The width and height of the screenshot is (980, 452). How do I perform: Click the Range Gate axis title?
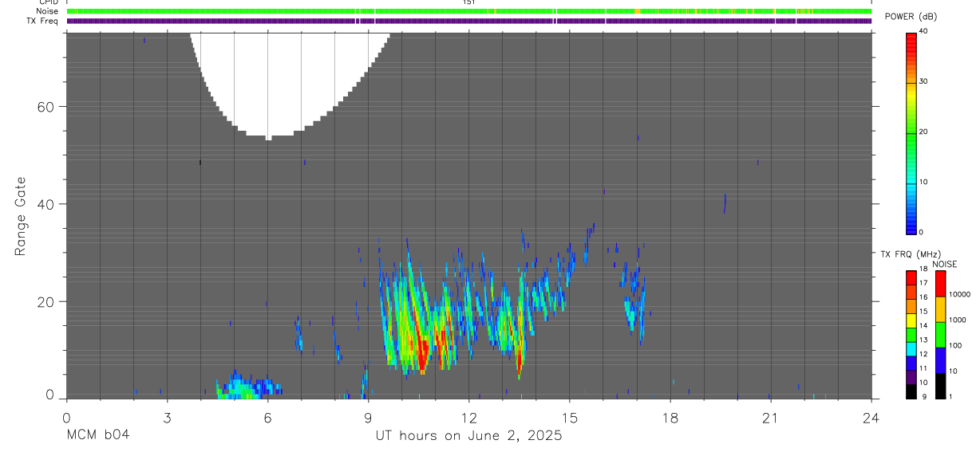tap(21, 216)
